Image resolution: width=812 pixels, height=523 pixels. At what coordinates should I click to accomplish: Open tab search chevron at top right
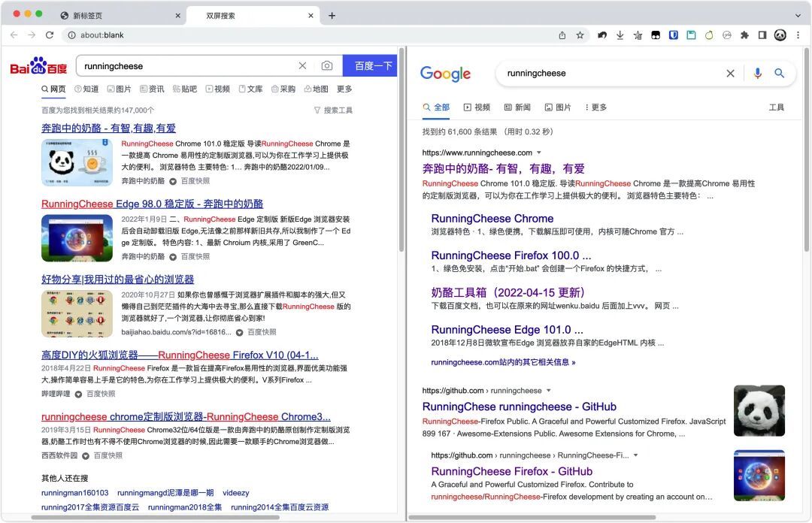pyautogui.click(x=798, y=16)
